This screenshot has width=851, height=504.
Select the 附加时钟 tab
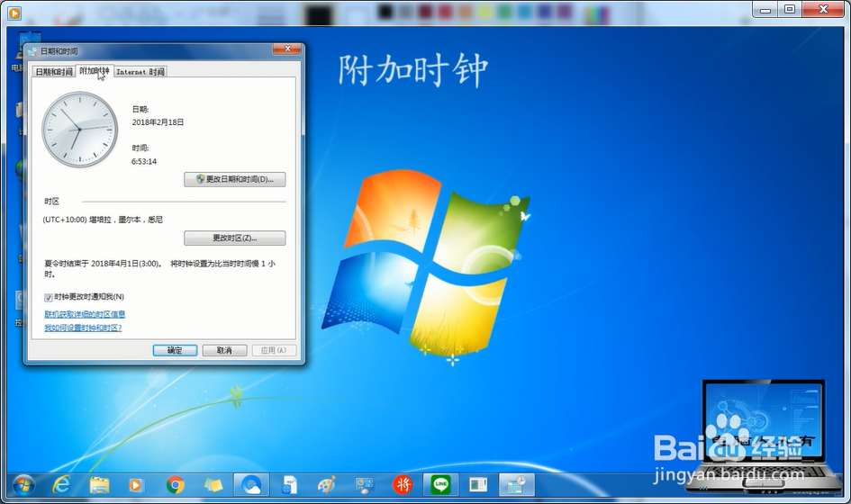[95, 70]
